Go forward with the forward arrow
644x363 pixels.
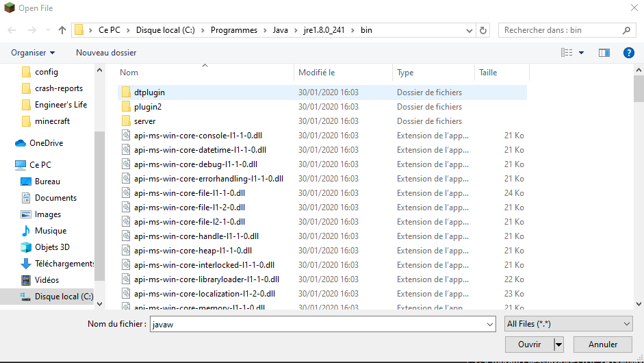pos(31,30)
